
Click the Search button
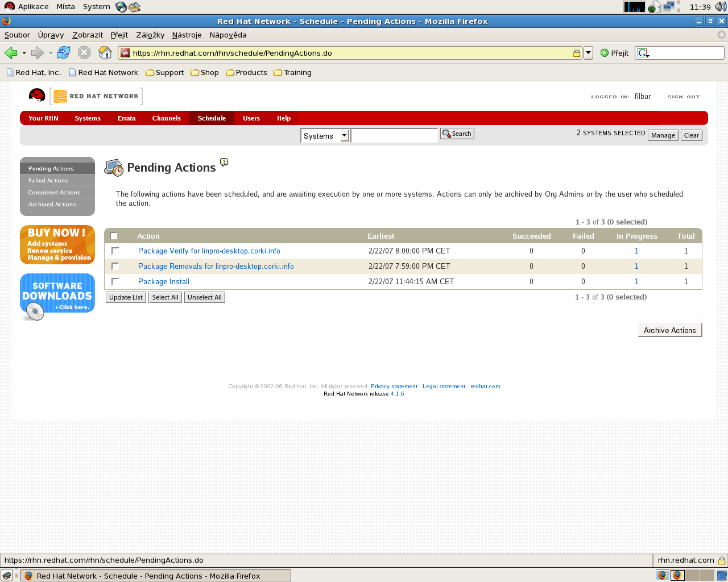457,134
